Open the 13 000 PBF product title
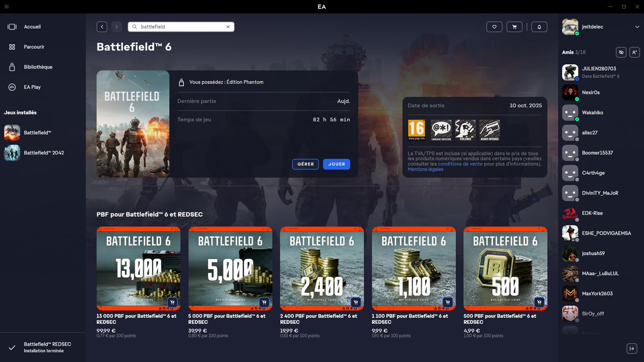 click(x=136, y=319)
